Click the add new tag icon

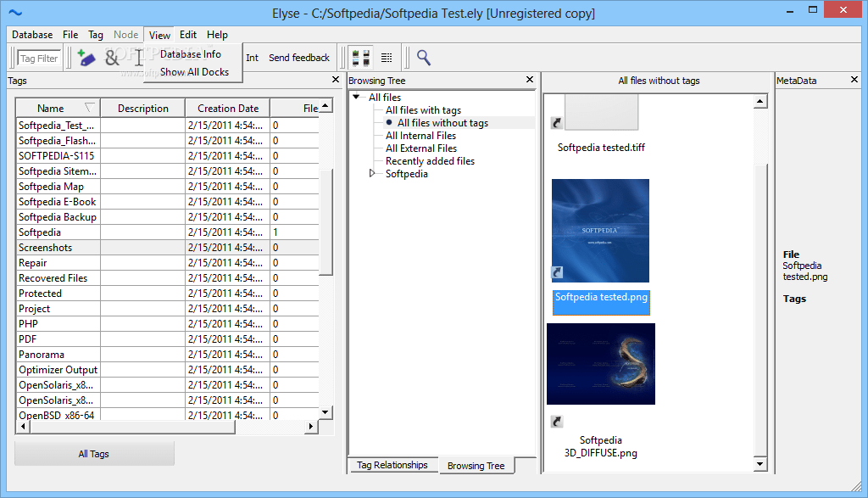click(x=86, y=58)
